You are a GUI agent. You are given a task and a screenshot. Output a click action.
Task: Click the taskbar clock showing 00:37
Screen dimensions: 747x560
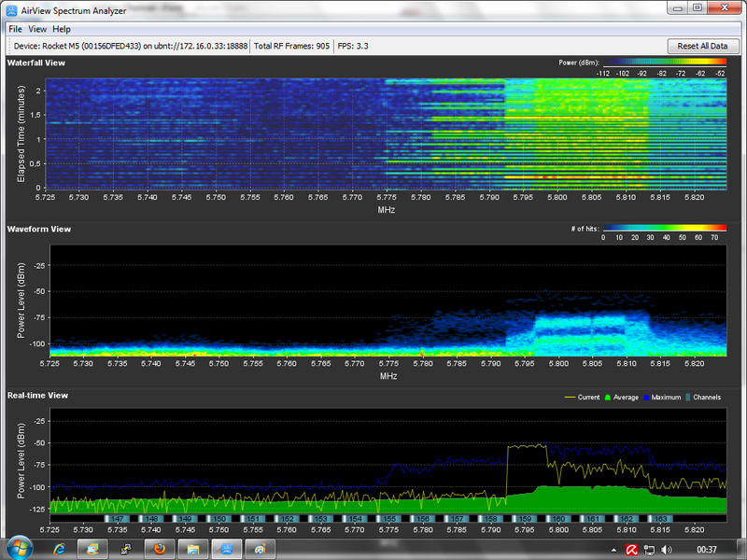click(x=707, y=549)
